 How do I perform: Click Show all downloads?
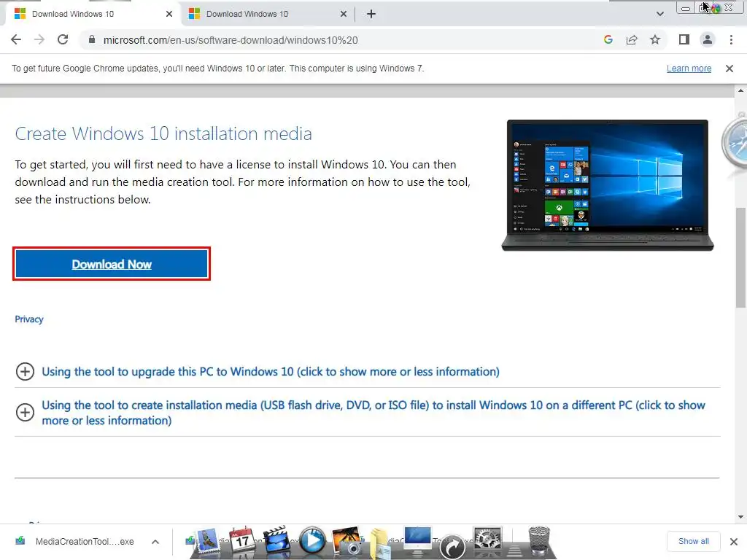click(693, 541)
